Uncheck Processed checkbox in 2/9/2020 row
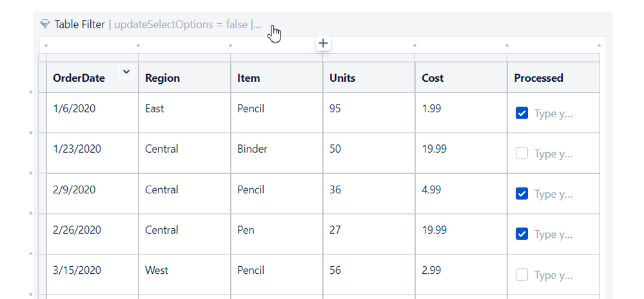Image resolution: width=644 pixels, height=299 pixels. [522, 194]
